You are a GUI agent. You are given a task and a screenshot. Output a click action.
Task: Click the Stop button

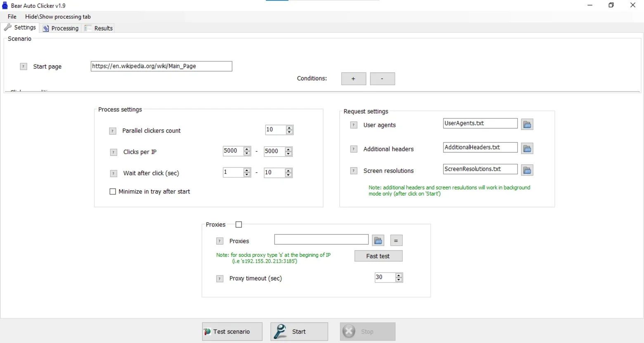(x=368, y=331)
